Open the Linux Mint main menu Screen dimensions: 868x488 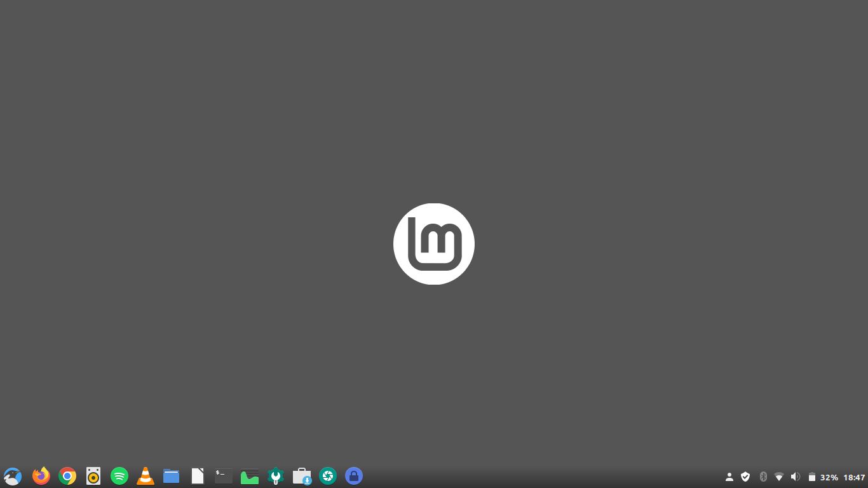(11, 476)
